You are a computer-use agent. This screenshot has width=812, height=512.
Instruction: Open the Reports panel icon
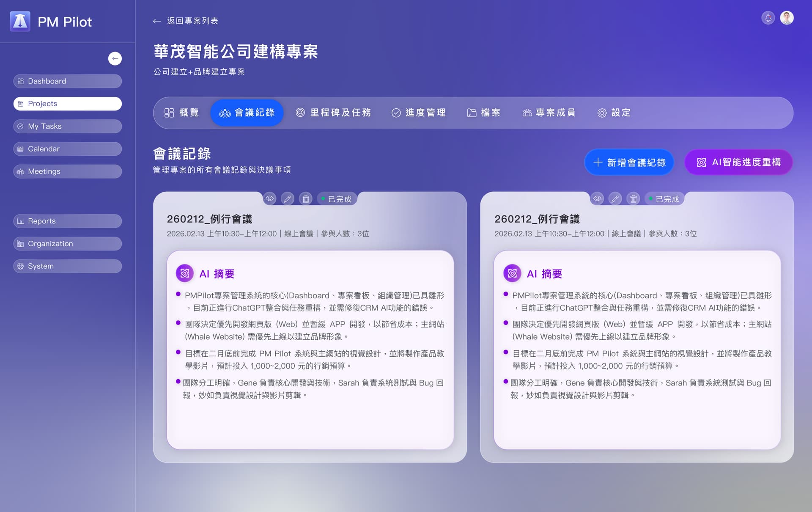click(20, 221)
